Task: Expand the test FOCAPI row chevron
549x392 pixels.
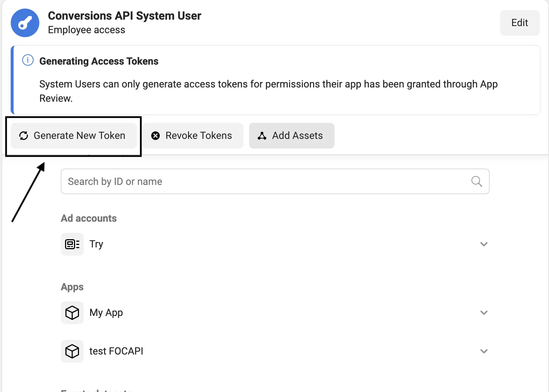Action: click(484, 351)
